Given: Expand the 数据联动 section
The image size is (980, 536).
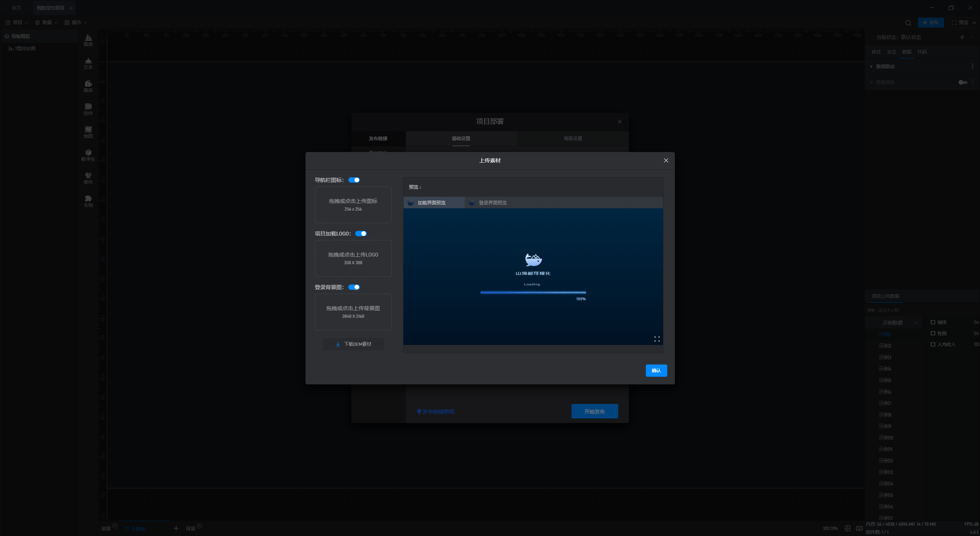Looking at the screenshot, I should [885, 67].
